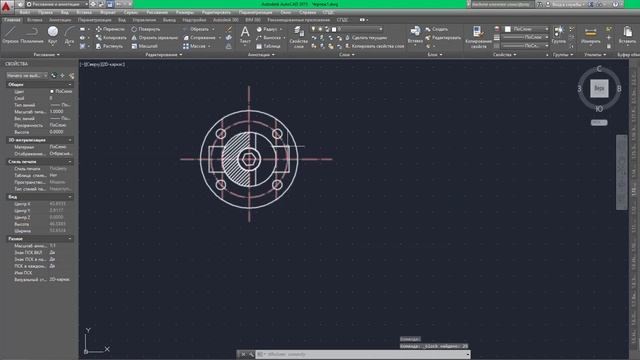Collapse the Разное properties section
640x360 pixels.
[x=70, y=238]
